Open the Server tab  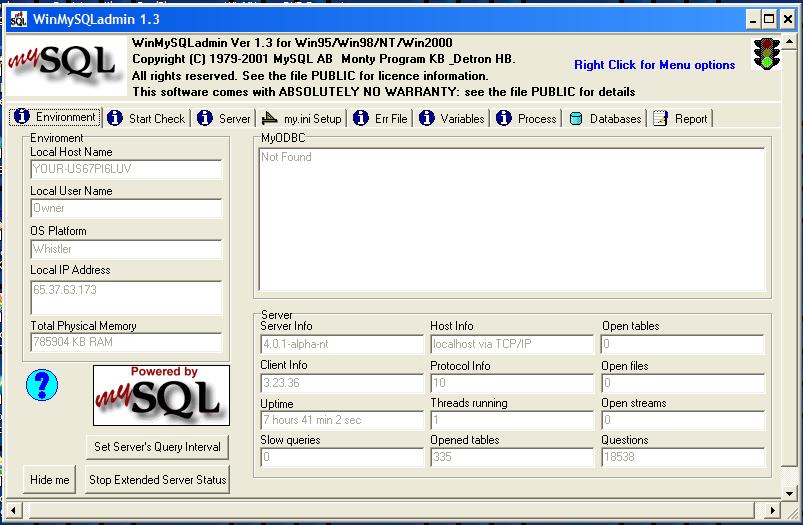tap(224, 118)
